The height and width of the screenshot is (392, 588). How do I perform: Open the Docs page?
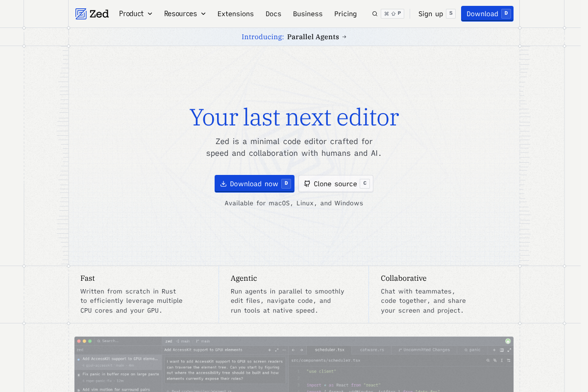pyautogui.click(x=273, y=14)
